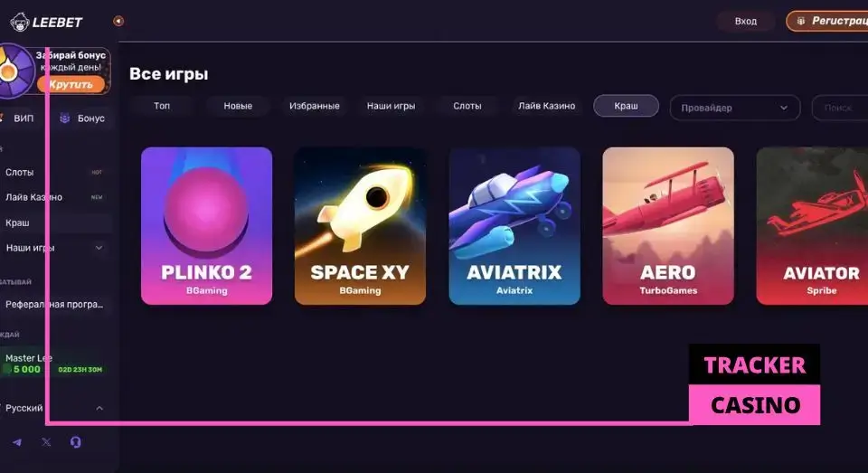The height and width of the screenshot is (473, 868).
Task: Switch to the Лайв Казино filter tab
Action: [x=546, y=106]
